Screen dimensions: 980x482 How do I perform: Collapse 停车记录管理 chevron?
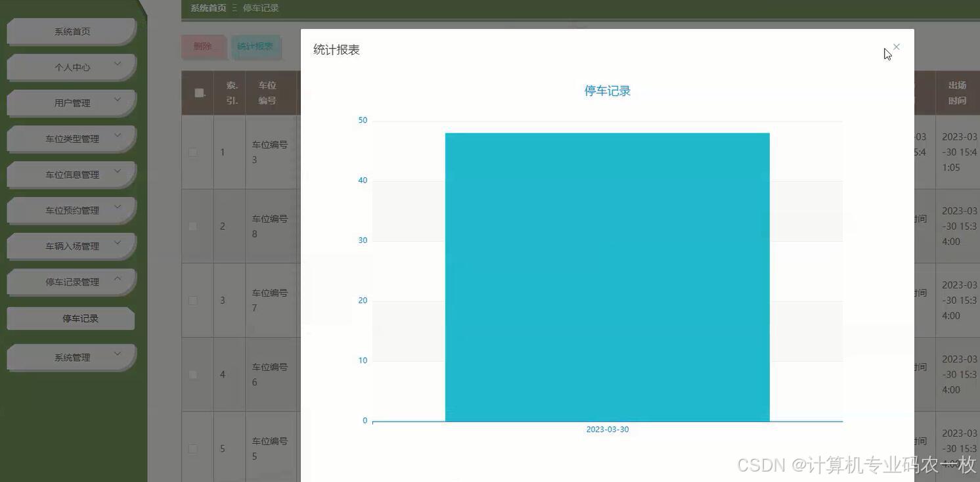[118, 278]
